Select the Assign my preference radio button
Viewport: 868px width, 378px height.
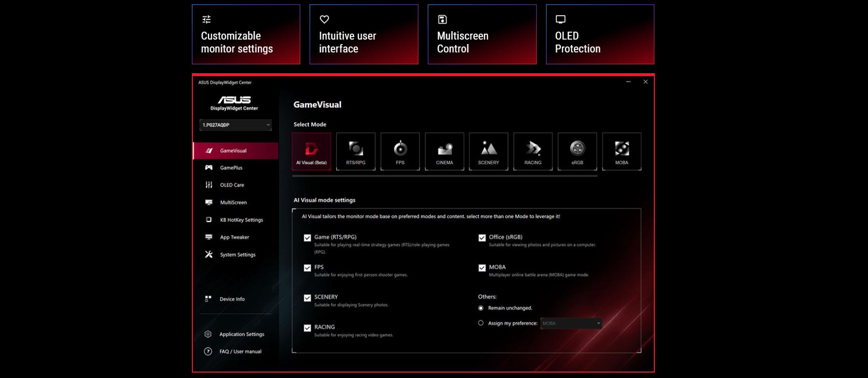point(481,323)
